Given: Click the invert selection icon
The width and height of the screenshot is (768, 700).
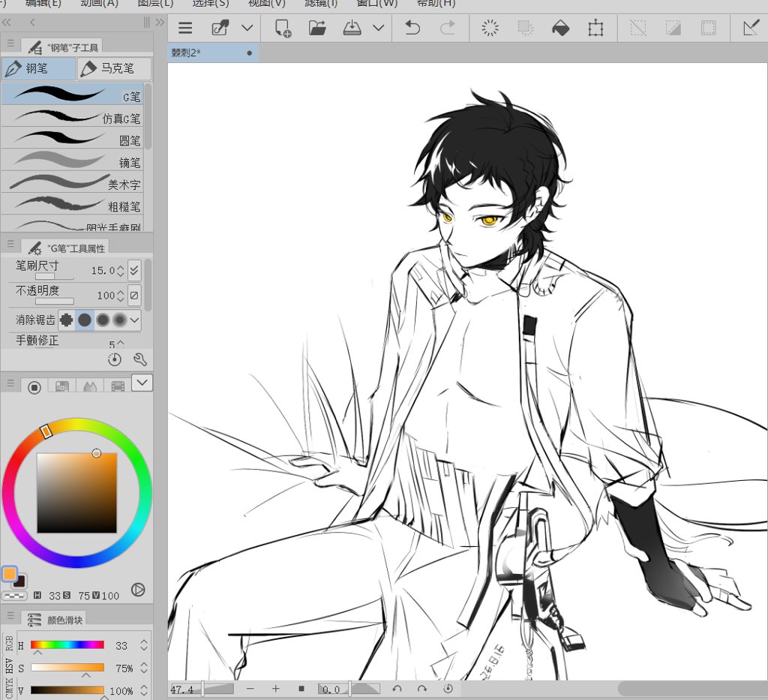Looking at the screenshot, I should point(673,28).
